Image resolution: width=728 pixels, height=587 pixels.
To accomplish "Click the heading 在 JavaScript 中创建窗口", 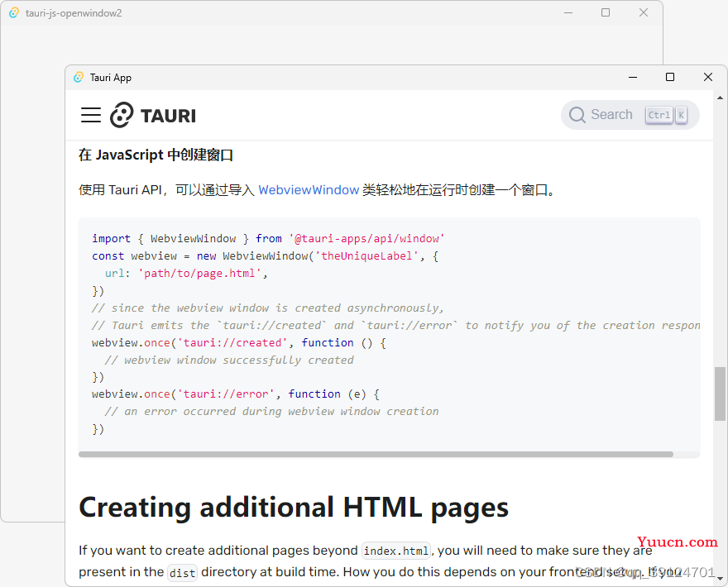I will 156,155.
